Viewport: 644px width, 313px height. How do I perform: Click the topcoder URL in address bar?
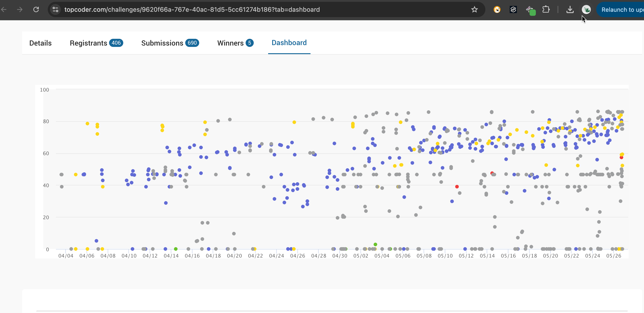click(x=192, y=9)
